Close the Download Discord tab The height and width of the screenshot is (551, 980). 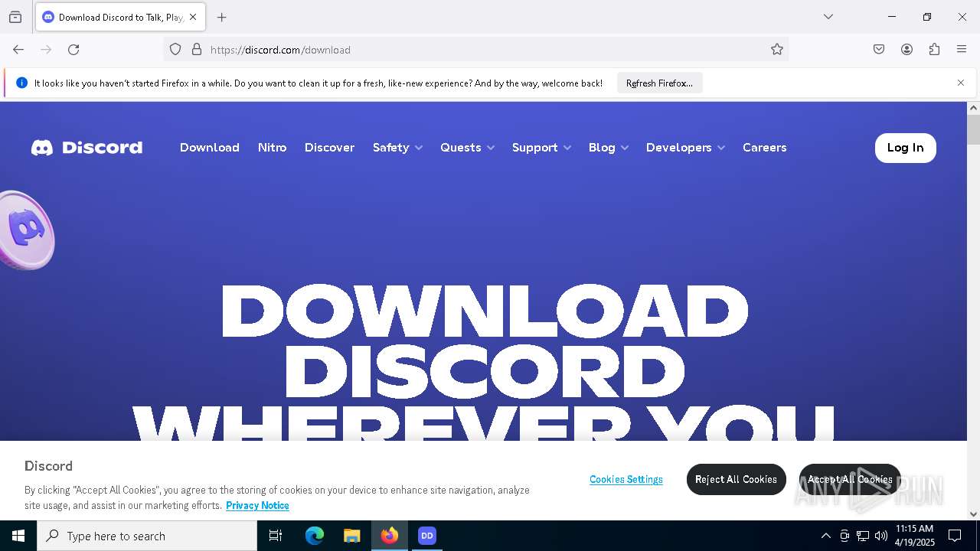[193, 17]
